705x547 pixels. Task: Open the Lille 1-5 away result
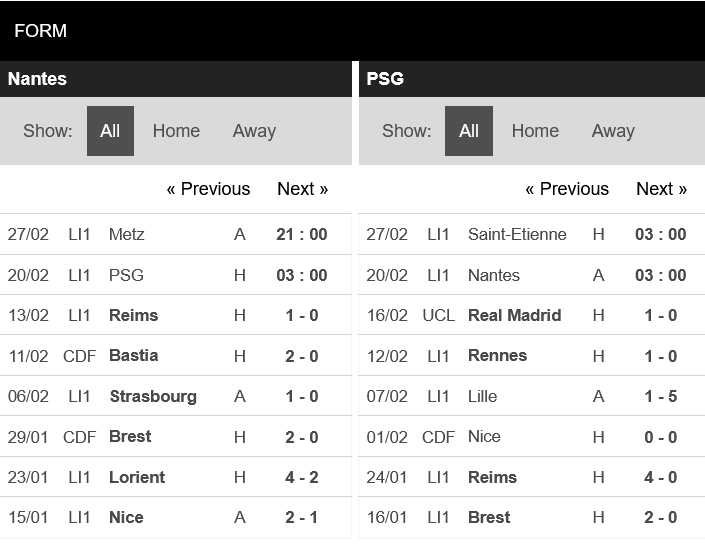532,396
